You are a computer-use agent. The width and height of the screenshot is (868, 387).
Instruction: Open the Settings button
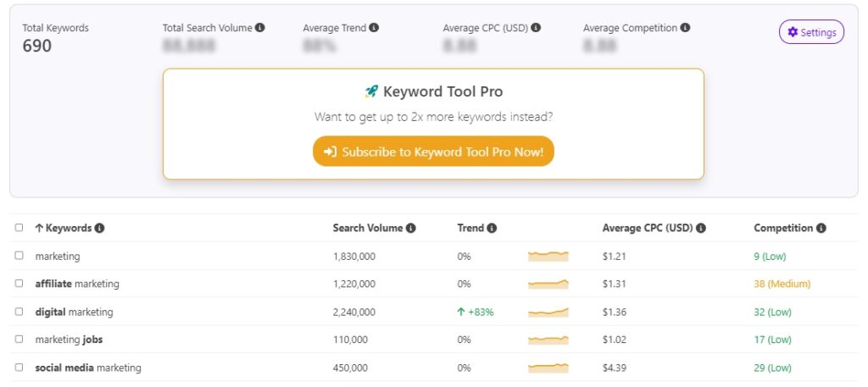[x=811, y=32]
